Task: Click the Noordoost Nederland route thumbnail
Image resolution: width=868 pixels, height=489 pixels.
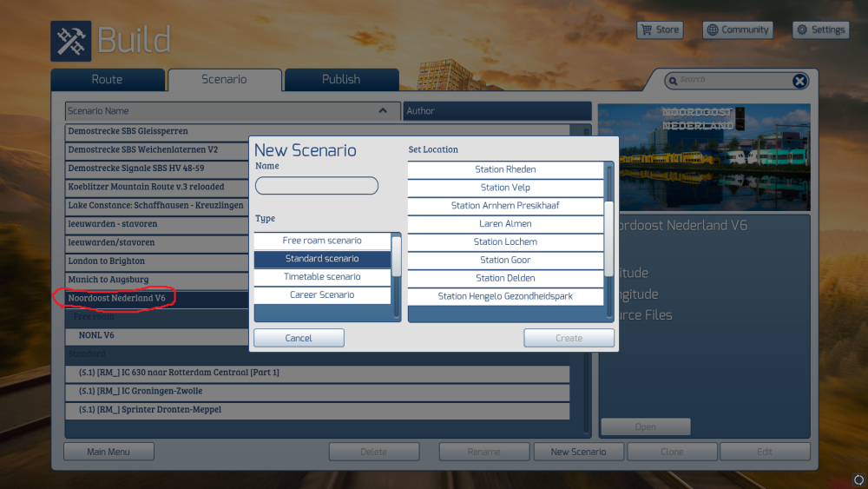Action: [x=703, y=157]
